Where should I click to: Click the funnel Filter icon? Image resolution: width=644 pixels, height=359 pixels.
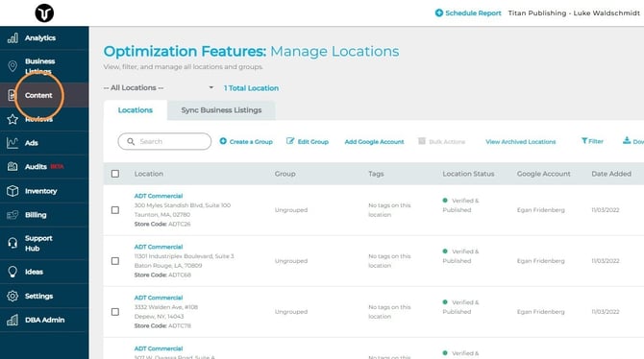click(584, 141)
